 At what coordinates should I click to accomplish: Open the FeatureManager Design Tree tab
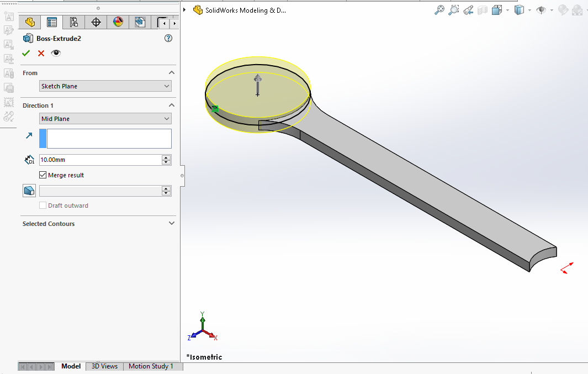[30, 22]
